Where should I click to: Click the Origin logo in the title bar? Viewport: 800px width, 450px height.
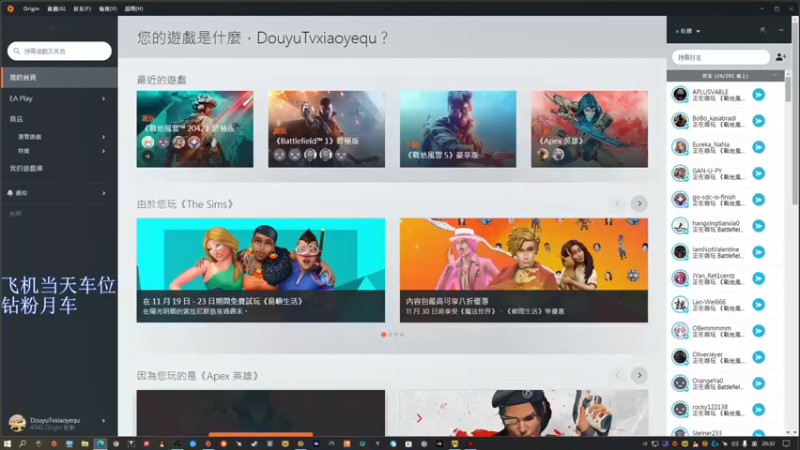(10, 9)
